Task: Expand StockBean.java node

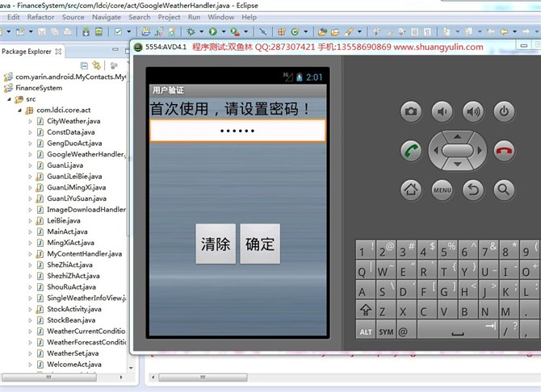Action: point(31,320)
